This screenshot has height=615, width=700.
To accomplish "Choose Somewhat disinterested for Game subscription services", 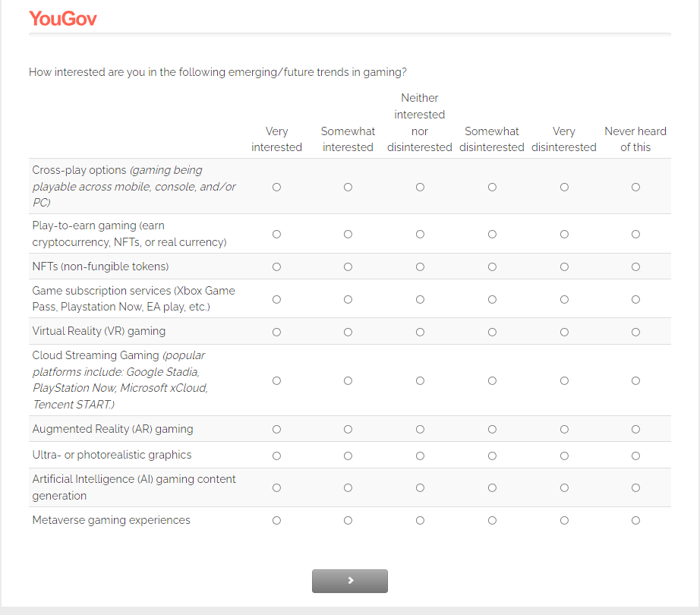I will 492,299.
